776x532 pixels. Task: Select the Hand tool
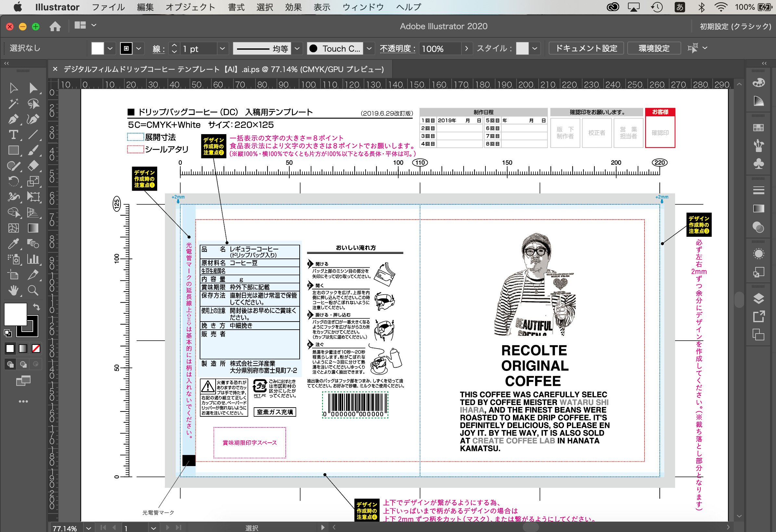coord(13,290)
